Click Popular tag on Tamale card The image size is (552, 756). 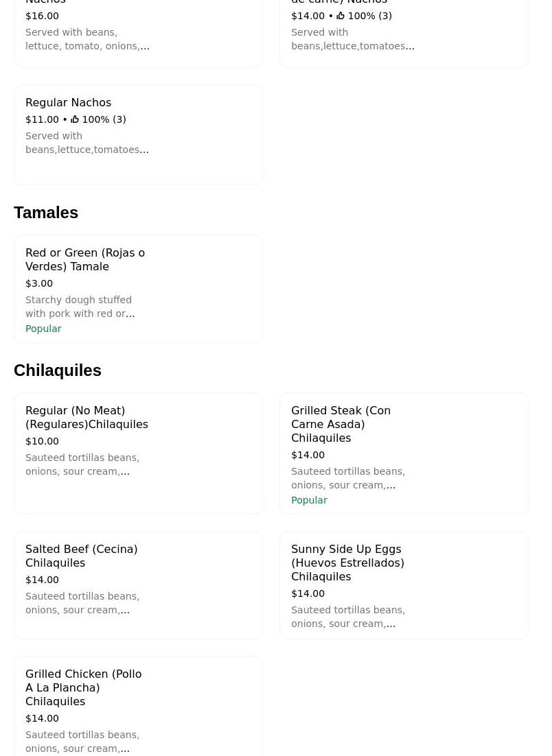tap(43, 329)
